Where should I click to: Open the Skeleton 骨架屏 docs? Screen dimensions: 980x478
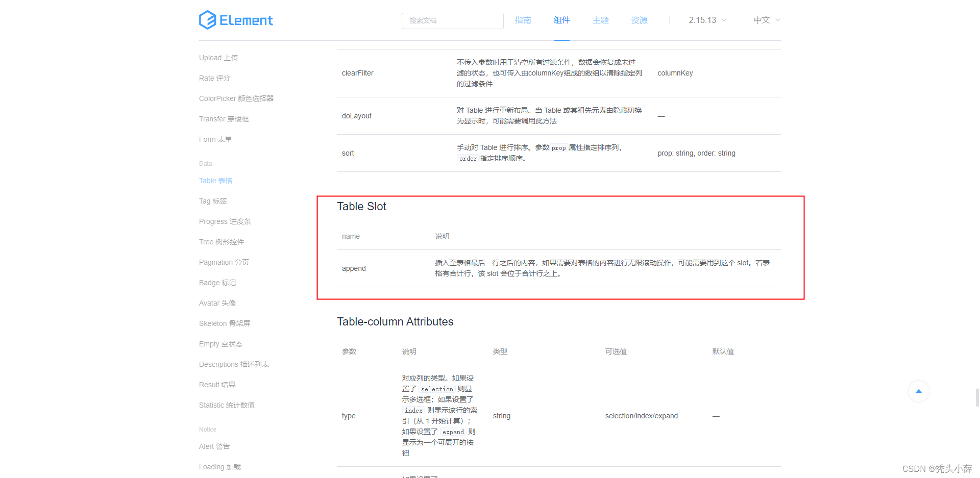pos(225,323)
